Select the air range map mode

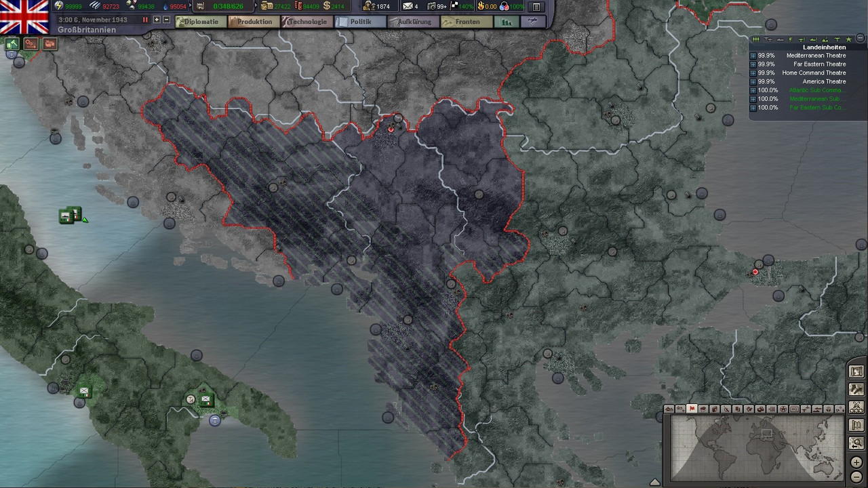point(806,409)
